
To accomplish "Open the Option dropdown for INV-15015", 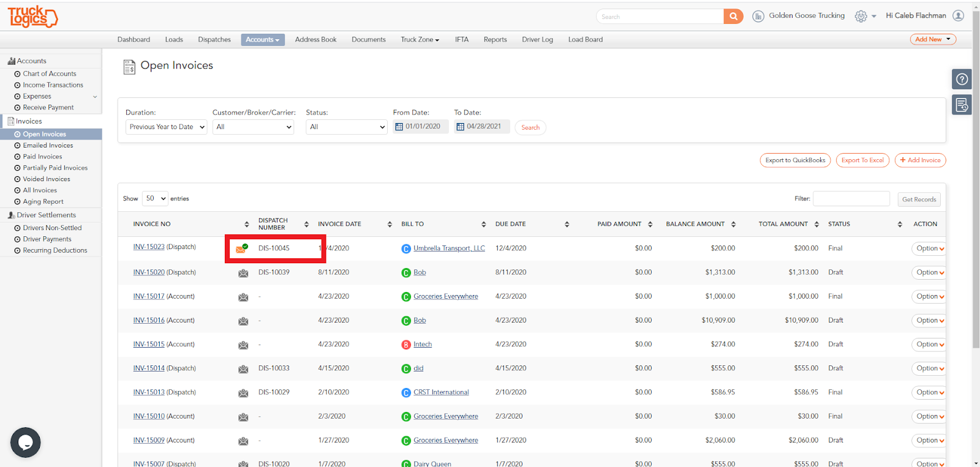I will pos(929,345).
